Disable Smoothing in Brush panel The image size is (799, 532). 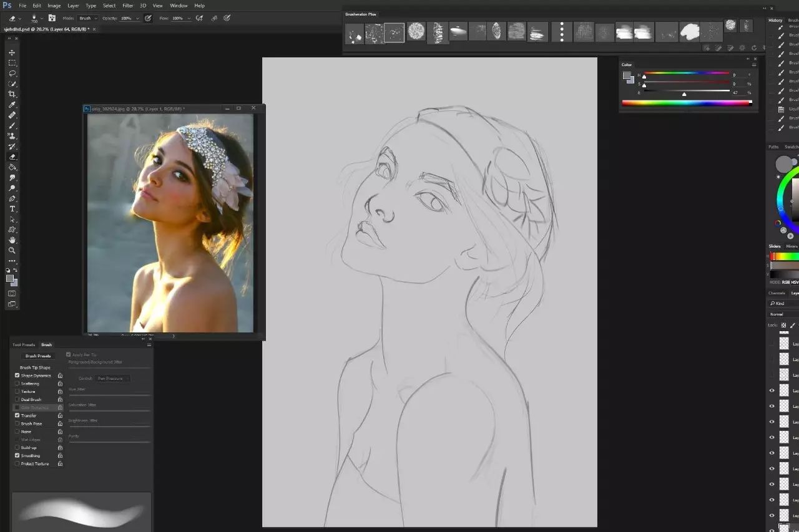[x=17, y=456]
